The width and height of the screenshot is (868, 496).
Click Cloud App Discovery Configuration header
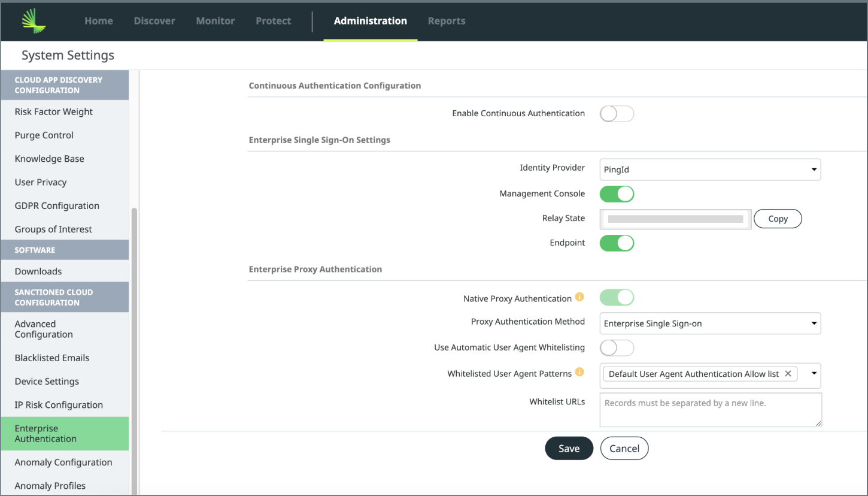coord(65,85)
